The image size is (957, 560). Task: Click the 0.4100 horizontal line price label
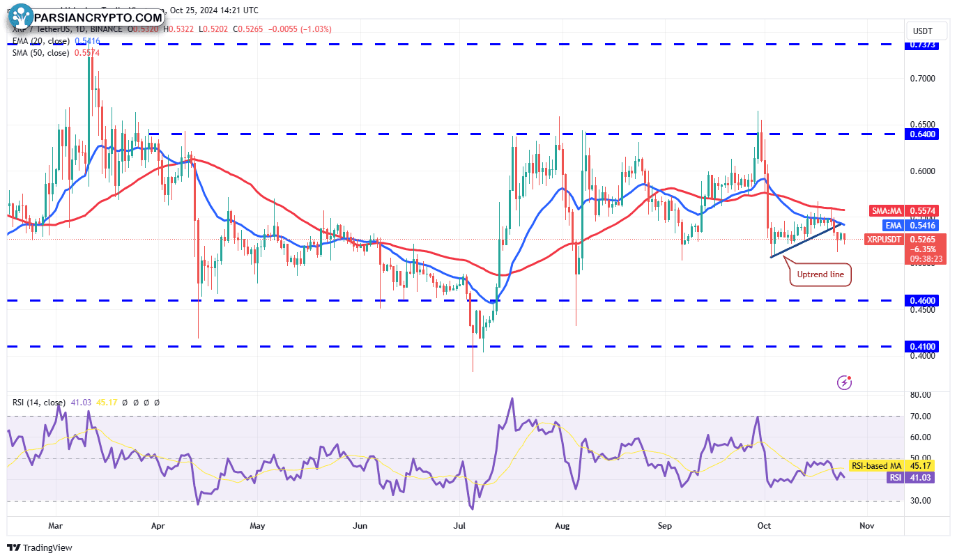point(923,346)
